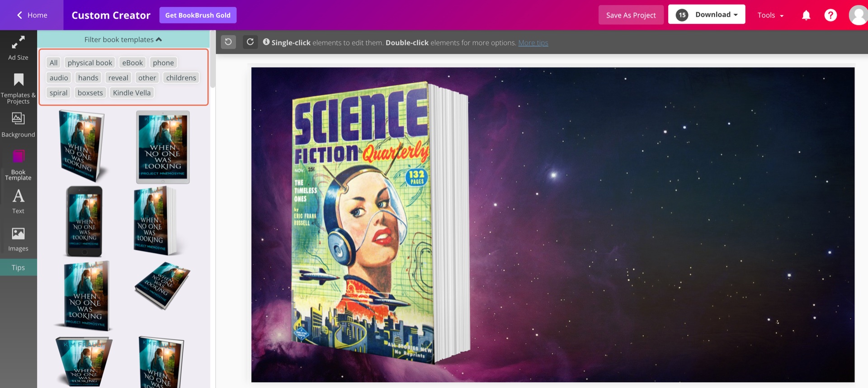Filter templates by reveal
This screenshot has width=868, height=388.
point(118,77)
